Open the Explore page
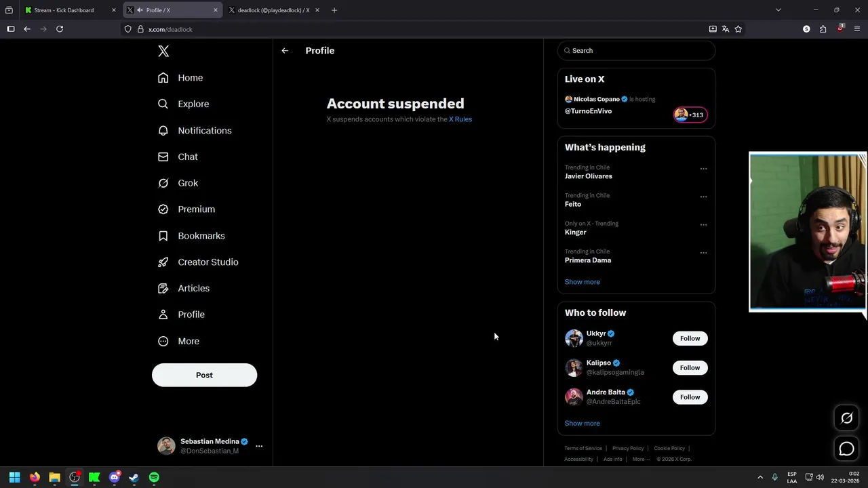868x488 pixels. (x=183, y=104)
